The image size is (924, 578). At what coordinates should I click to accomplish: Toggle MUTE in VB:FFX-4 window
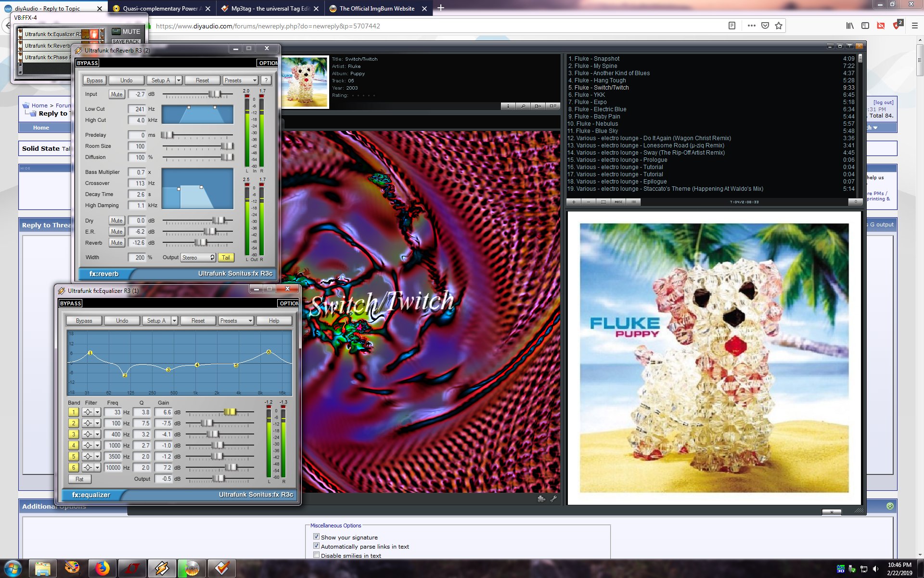pos(126,31)
